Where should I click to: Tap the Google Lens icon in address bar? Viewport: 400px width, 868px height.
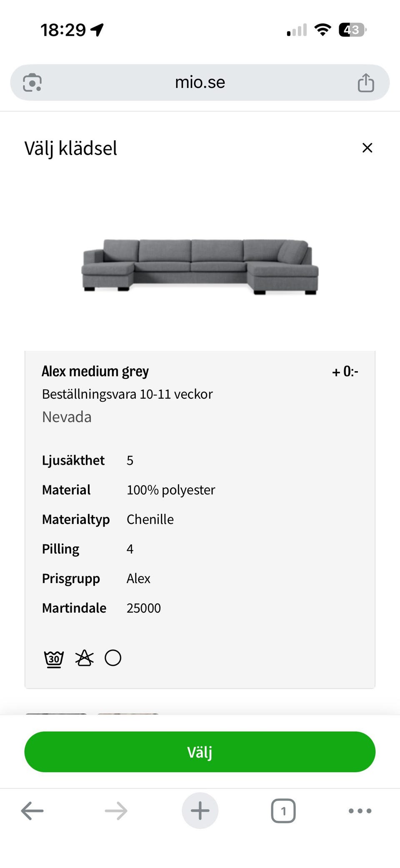point(32,83)
